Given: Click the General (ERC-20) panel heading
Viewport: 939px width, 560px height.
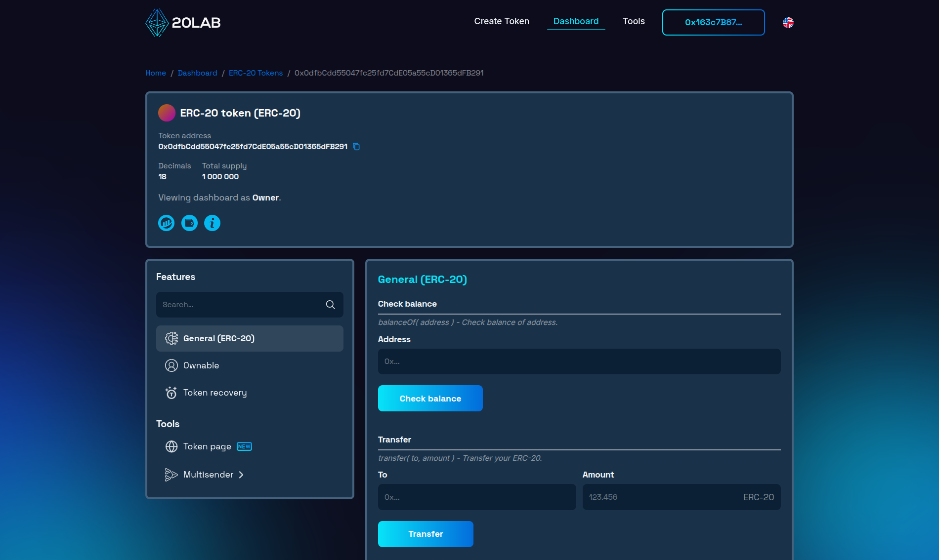Looking at the screenshot, I should pyautogui.click(x=422, y=280).
